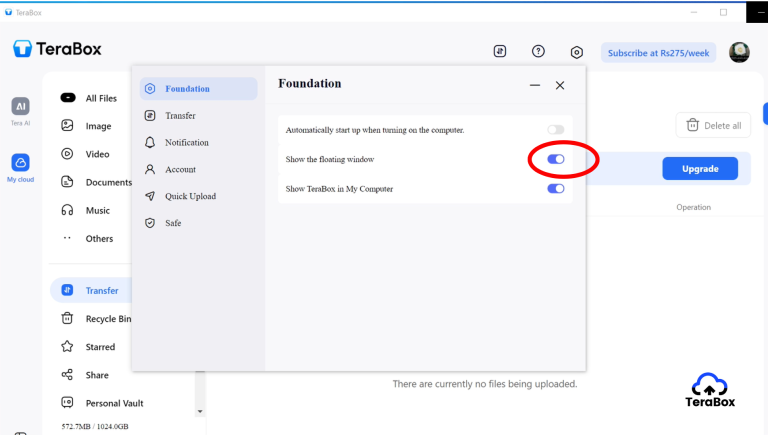This screenshot has height=435, width=768.
Task: Minimize the Foundation settings dialog
Action: 535,85
